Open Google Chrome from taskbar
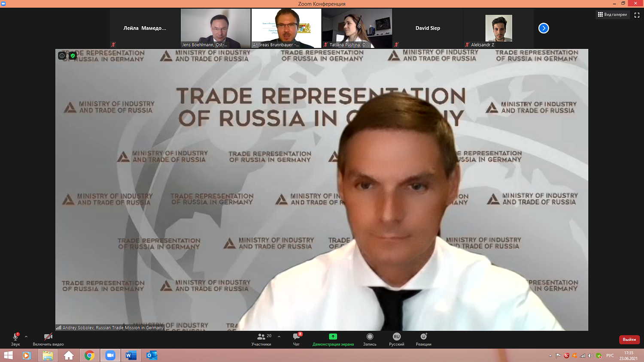The width and height of the screenshot is (644, 362). [89, 355]
